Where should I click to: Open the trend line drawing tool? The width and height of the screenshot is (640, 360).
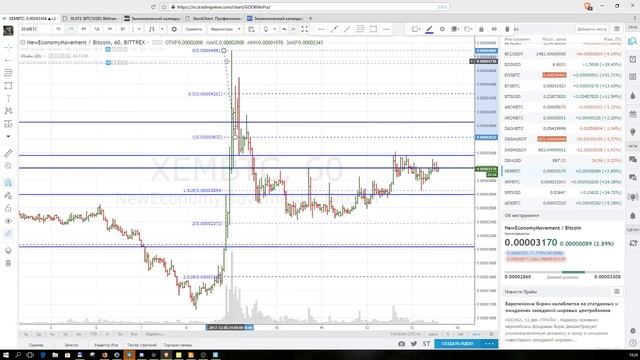(x=8, y=60)
